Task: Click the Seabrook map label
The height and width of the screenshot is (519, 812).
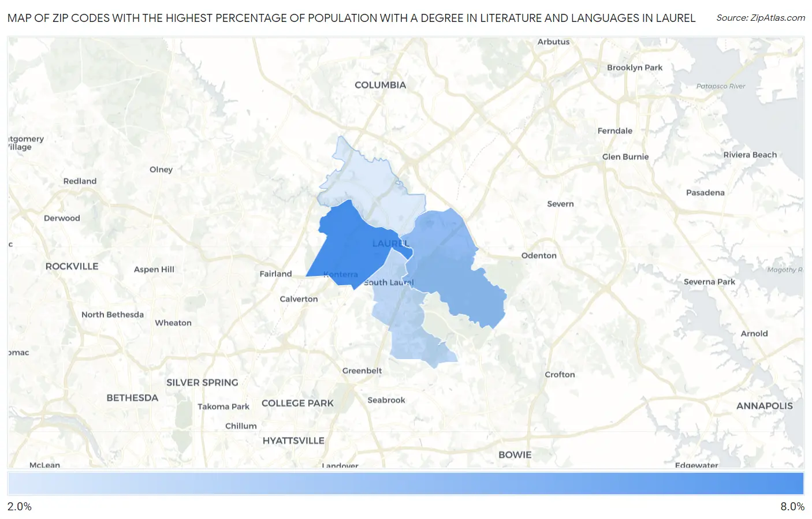Action: pyautogui.click(x=386, y=400)
